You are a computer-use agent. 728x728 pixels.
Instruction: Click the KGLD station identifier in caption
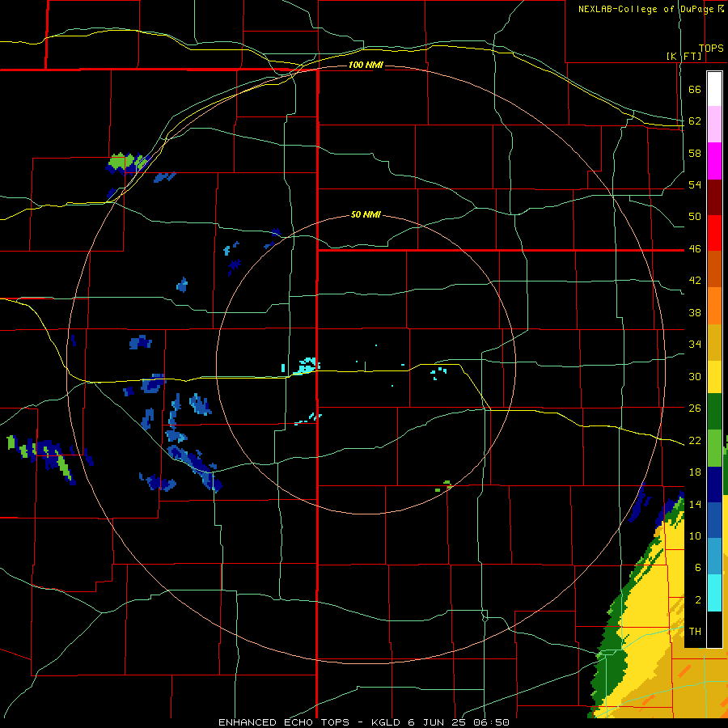point(387,722)
